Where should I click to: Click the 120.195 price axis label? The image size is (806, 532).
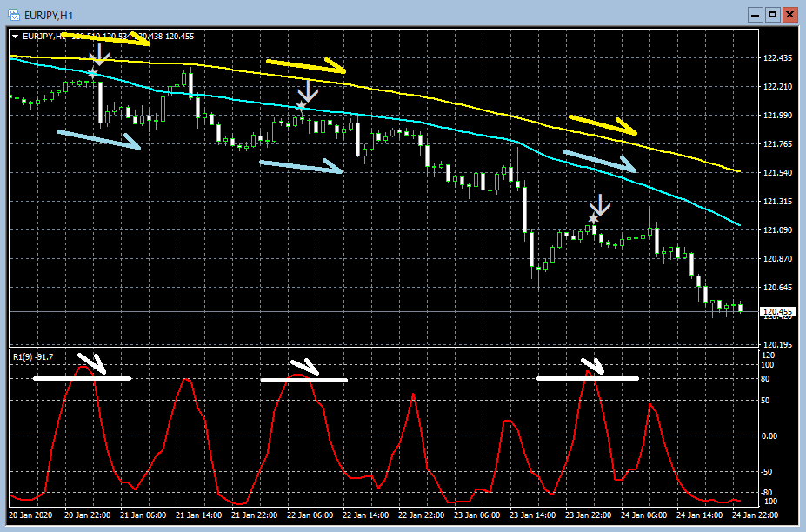pyautogui.click(x=777, y=344)
